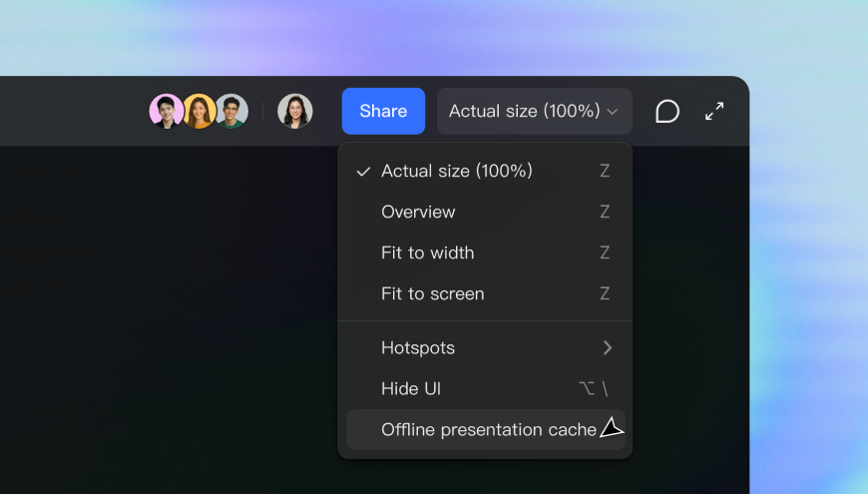
Task: Click the Share button
Action: click(384, 111)
